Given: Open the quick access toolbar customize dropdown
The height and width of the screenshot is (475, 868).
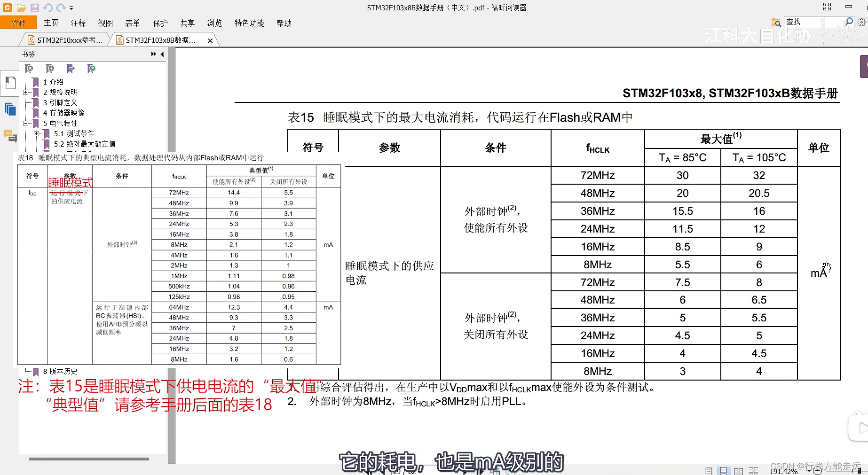Looking at the screenshot, I should 71,8.
